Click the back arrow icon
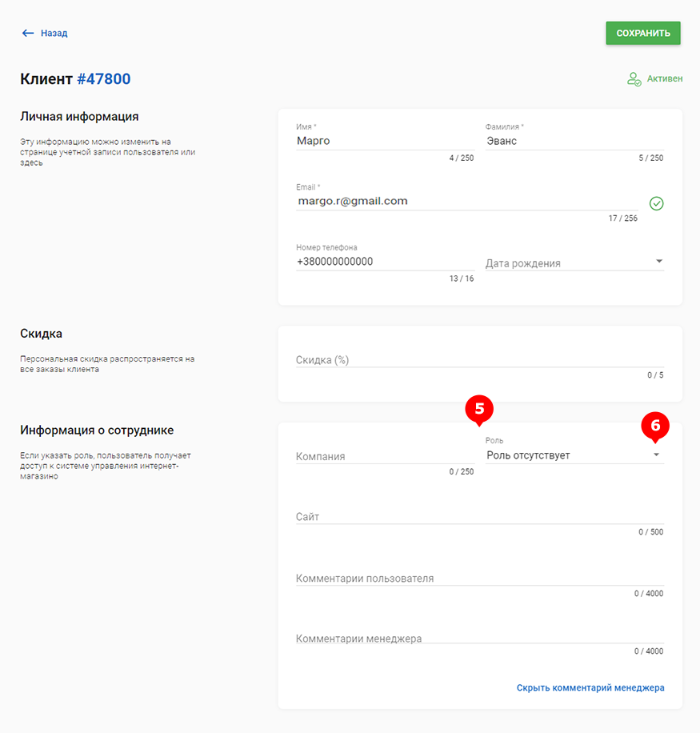Image resolution: width=700 pixels, height=733 pixels. [28, 33]
